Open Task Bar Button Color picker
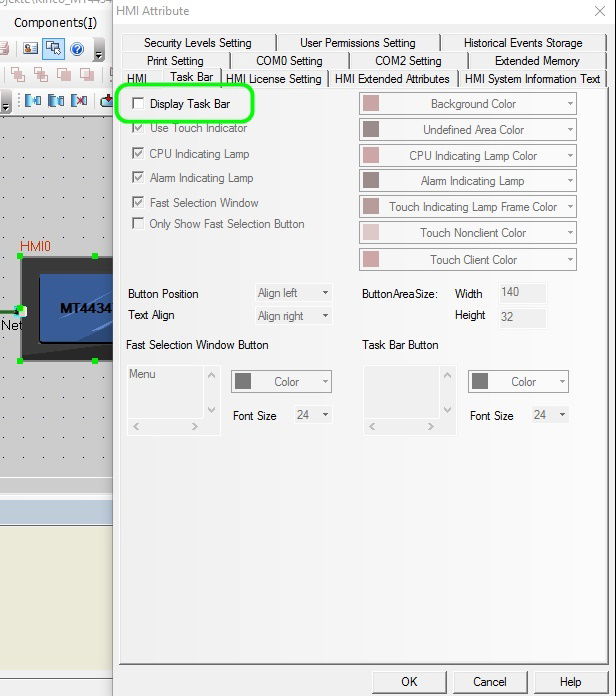This screenshot has height=696, width=616. click(x=518, y=382)
